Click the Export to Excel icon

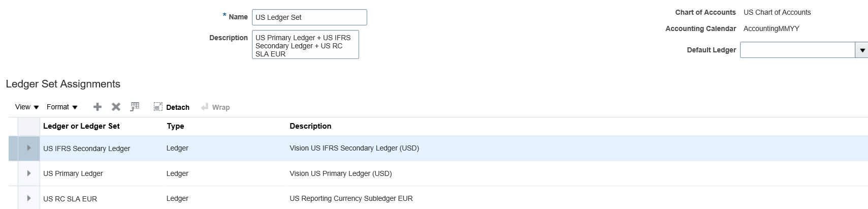[x=135, y=107]
